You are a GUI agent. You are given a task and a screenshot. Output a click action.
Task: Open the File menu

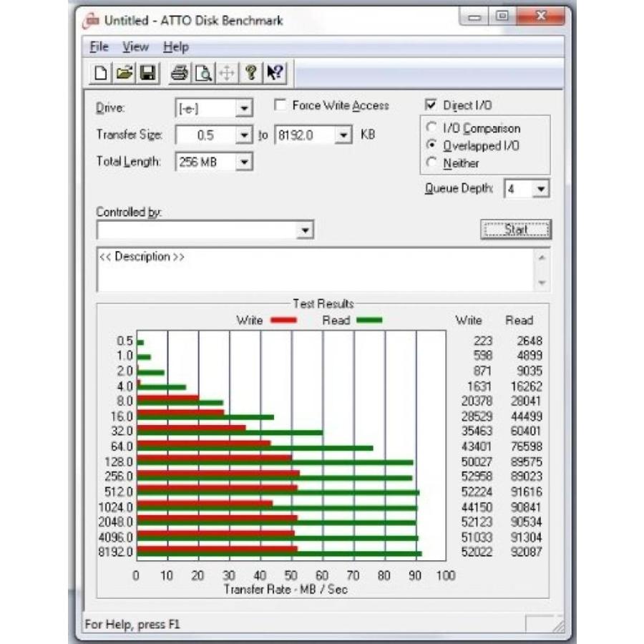pos(99,47)
